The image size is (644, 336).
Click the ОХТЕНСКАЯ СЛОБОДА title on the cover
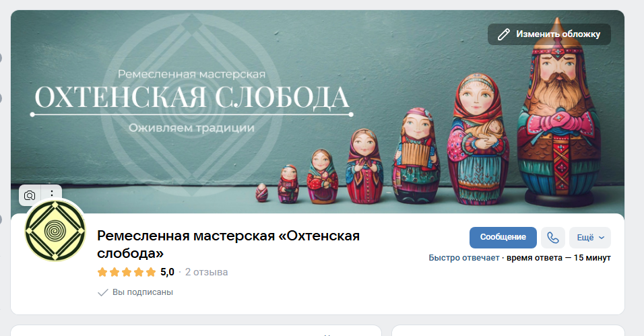pos(192,97)
